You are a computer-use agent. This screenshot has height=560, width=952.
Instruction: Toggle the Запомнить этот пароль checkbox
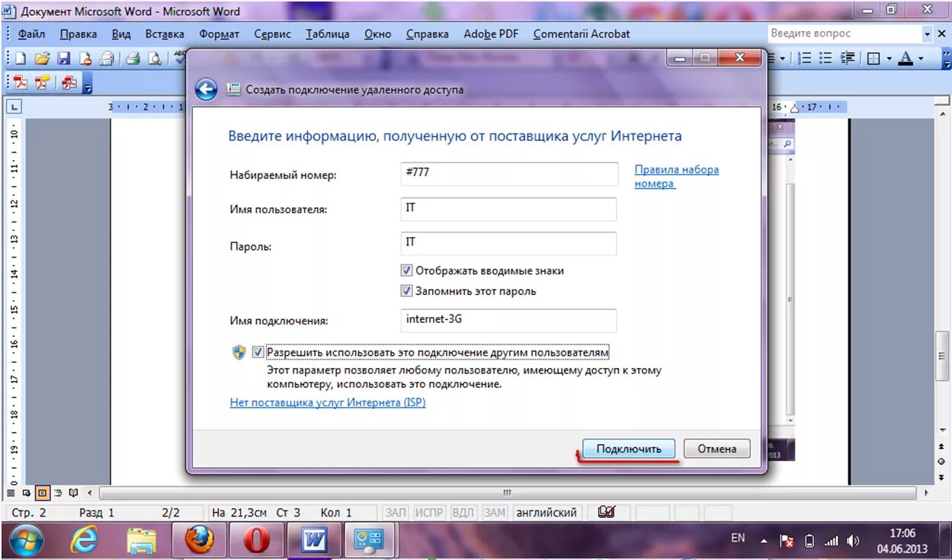point(406,291)
